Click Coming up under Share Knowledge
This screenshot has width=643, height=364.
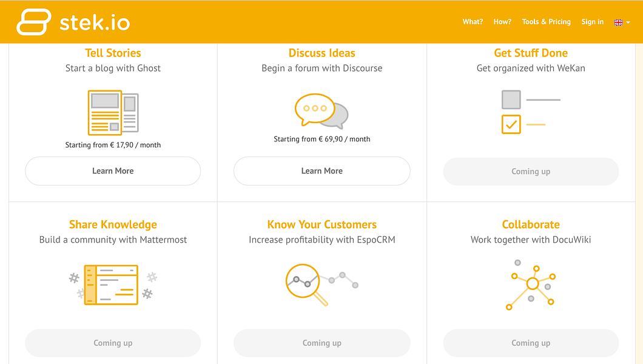tap(113, 343)
